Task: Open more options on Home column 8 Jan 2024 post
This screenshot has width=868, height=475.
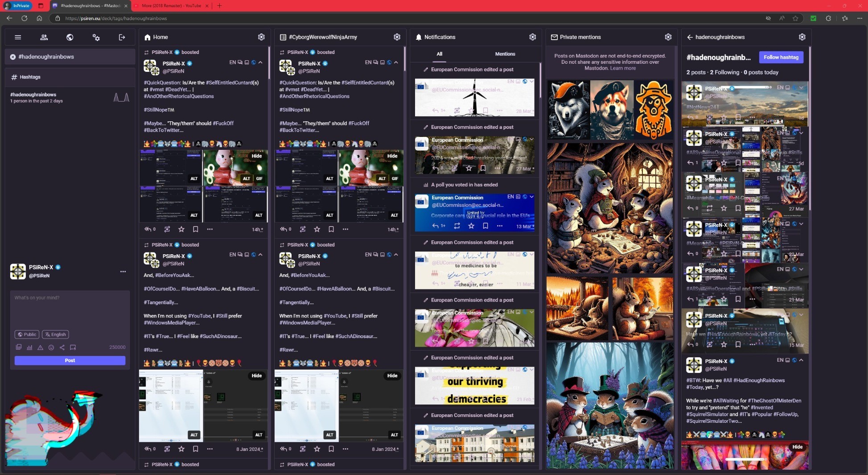Action: [x=210, y=449]
